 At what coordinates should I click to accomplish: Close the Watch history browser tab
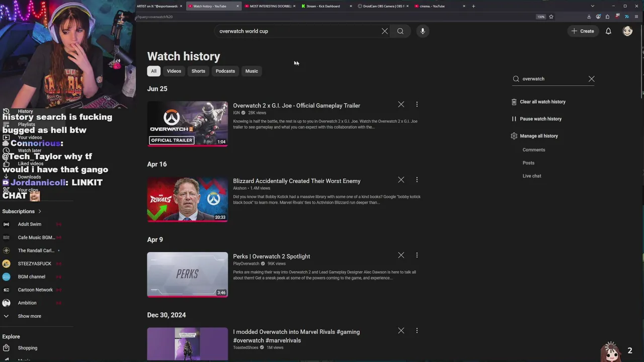tap(237, 6)
